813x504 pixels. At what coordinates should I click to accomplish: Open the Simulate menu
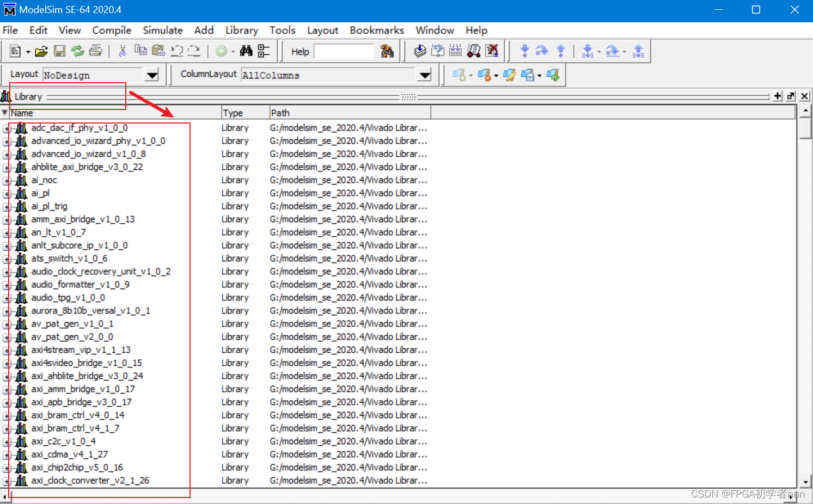[163, 30]
